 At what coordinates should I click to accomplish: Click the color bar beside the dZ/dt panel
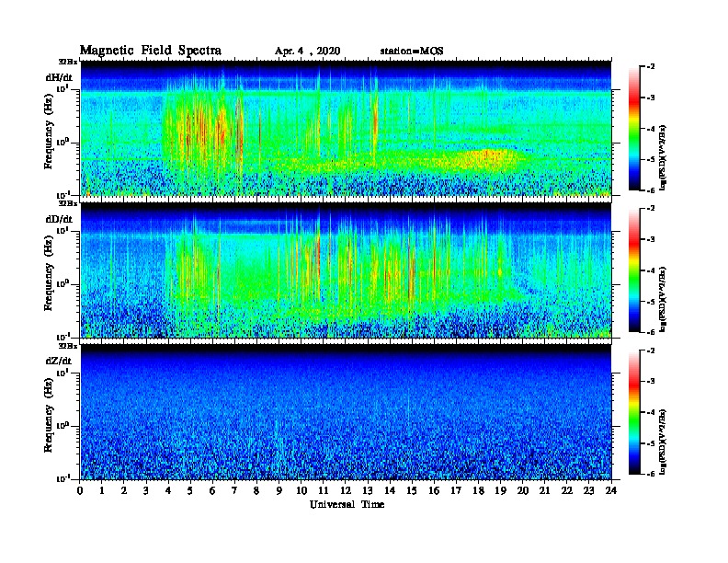point(634,412)
